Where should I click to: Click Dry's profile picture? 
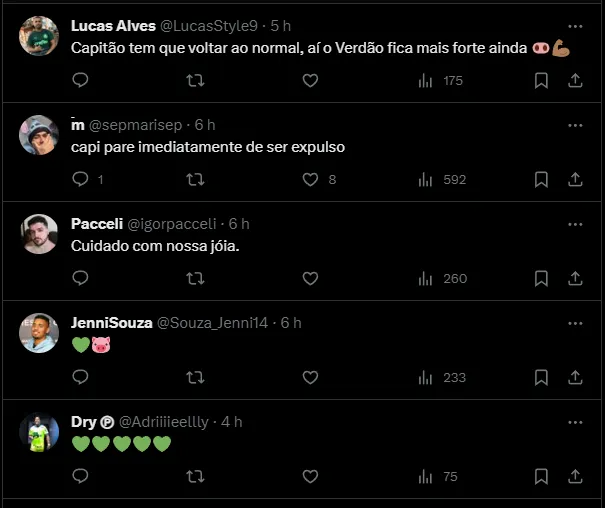[38, 430]
